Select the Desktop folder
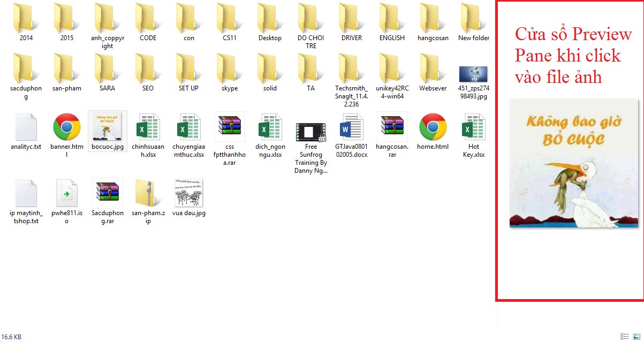Viewport: 644px width, 343px height. (x=270, y=22)
